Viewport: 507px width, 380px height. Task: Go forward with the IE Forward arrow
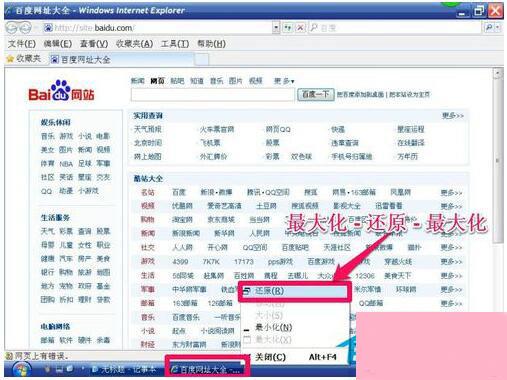[x=25, y=28]
